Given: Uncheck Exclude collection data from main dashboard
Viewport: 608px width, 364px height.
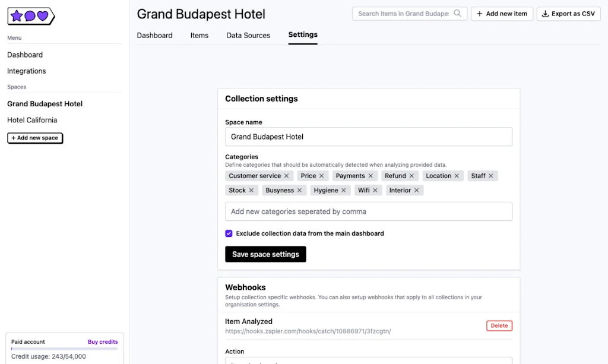Looking at the screenshot, I should 229,233.
